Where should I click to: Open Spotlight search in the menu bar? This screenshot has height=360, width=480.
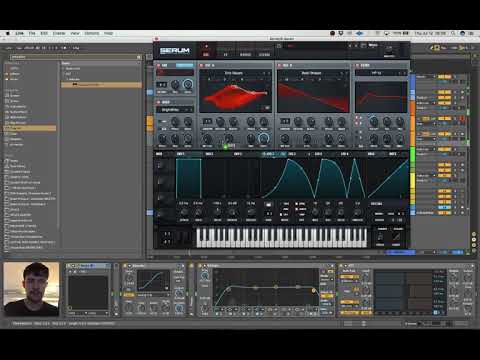[x=453, y=33]
